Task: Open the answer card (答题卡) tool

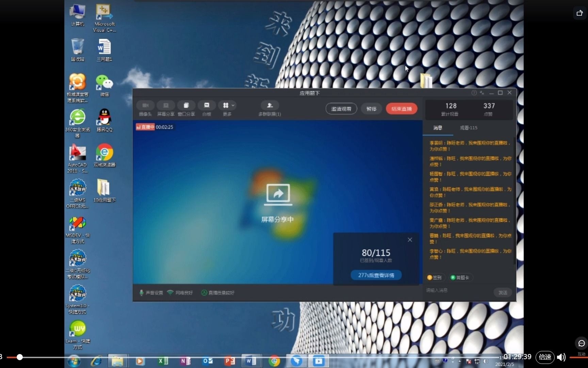Action: pos(460,277)
